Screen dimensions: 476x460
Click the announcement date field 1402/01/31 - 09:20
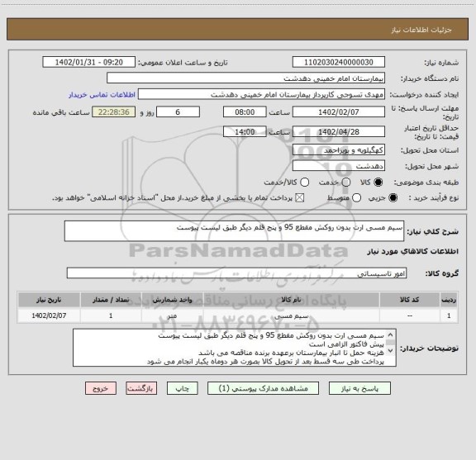[89, 62]
